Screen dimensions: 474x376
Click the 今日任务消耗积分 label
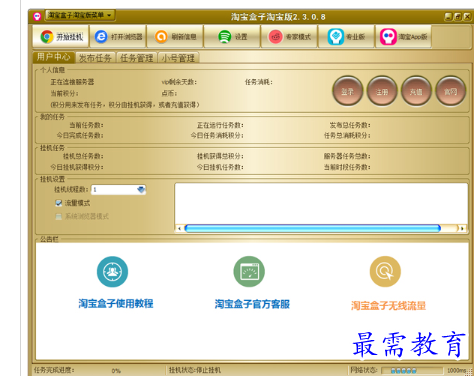click(x=217, y=136)
